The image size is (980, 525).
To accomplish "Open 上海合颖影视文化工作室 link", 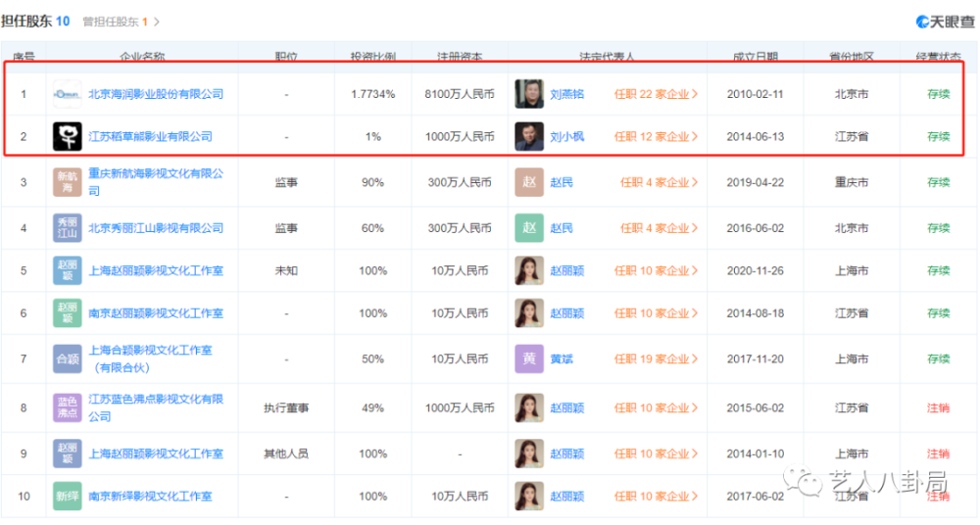I will [x=150, y=358].
